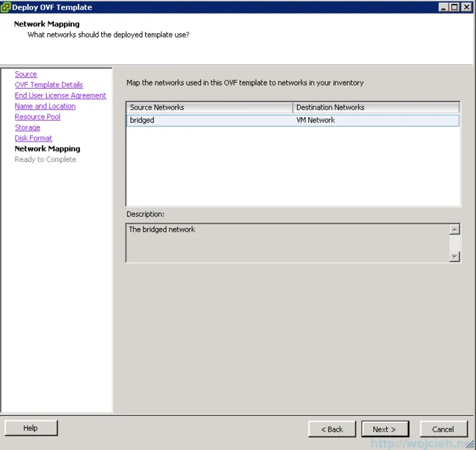Open the destination network dropdown for bridged
Image resolution: width=476 pixels, height=450 pixels.
point(375,120)
